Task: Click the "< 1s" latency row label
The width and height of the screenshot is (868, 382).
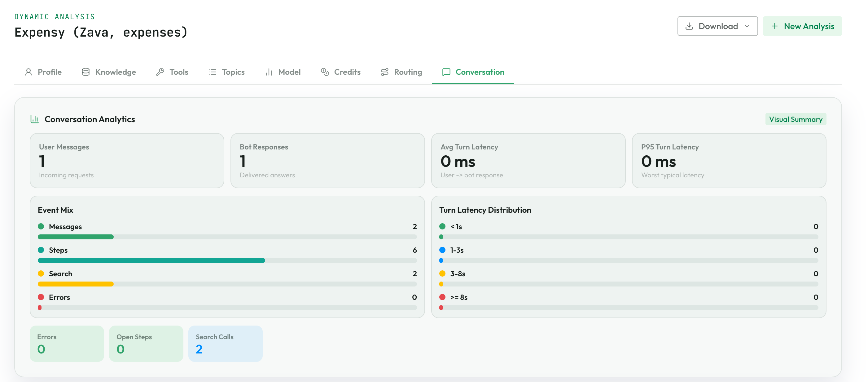Action: coord(456,227)
